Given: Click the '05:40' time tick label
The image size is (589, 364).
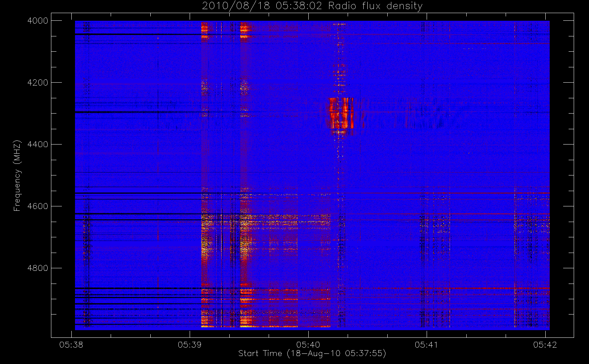Looking at the screenshot, I should click(308, 345).
